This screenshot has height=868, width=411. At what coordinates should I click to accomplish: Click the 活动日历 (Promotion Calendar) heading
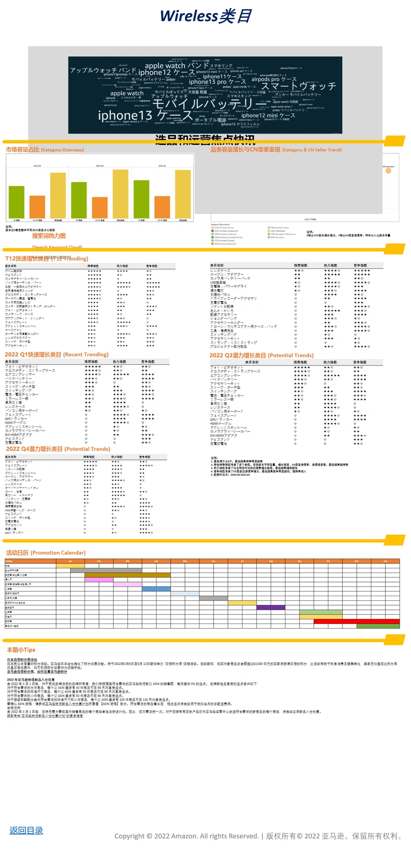[46, 552]
